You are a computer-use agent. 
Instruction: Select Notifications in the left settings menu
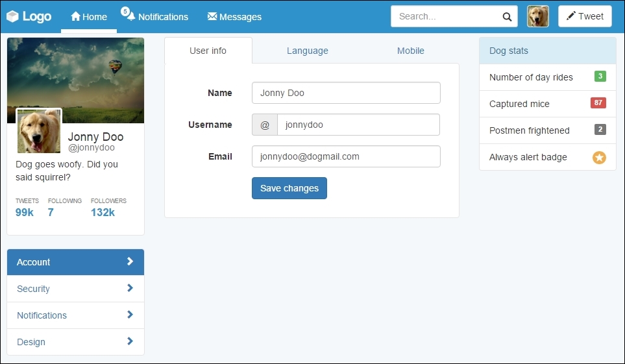click(x=76, y=315)
